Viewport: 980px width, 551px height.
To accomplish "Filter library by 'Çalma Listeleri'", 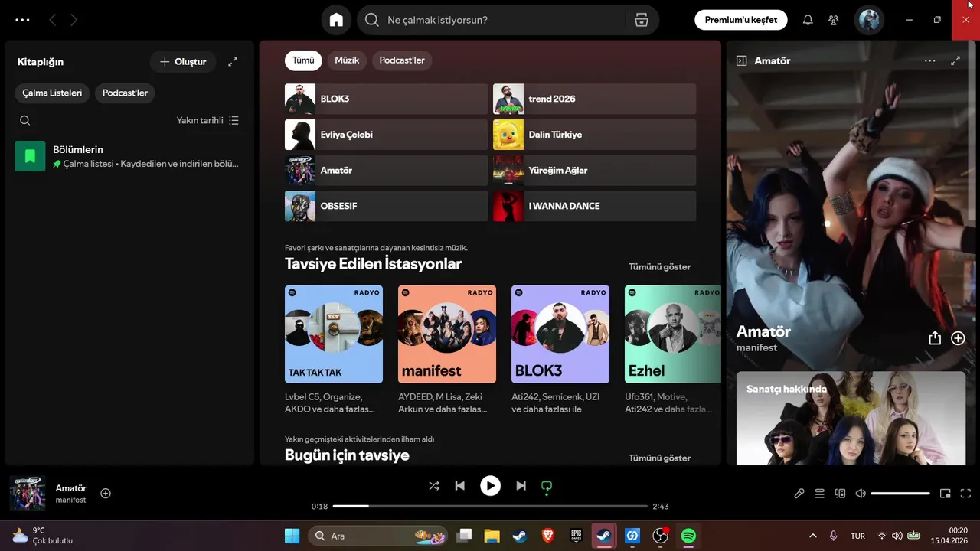I will pyautogui.click(x=52, y=93).
